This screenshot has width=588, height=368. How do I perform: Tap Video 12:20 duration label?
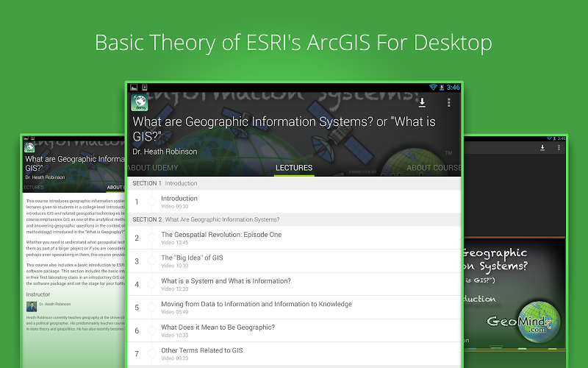click(x=175, y=289)
